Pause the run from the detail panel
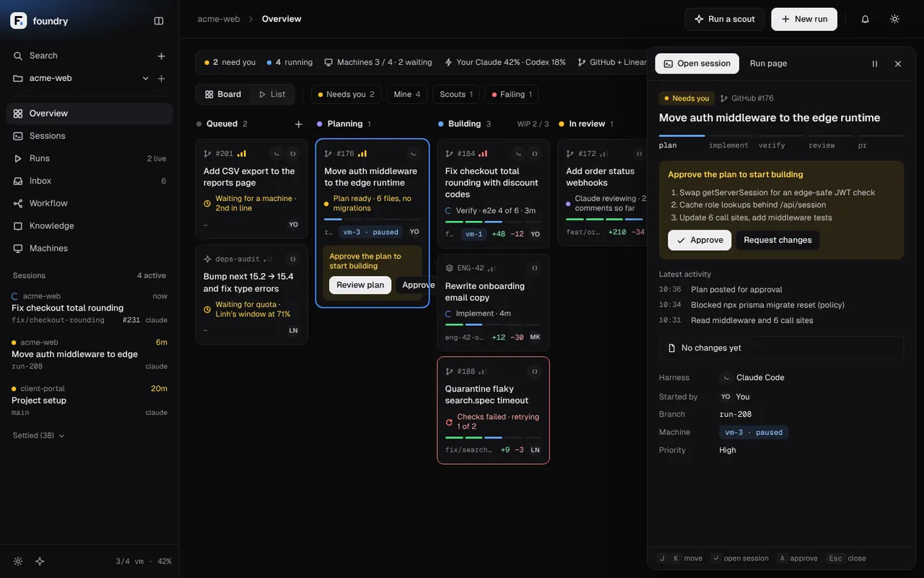 tap(875, 64)
